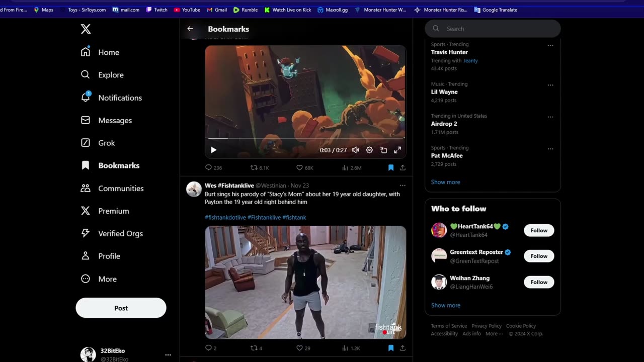Open Twitch browser bookmark
The width and height of the screenshot is (644, 362).
(x=156, y=10)
